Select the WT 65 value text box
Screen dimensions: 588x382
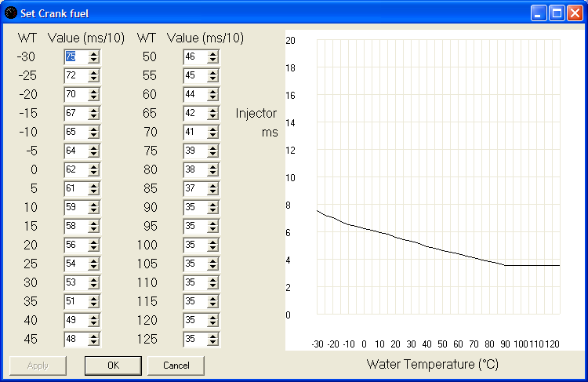[195, 113]
